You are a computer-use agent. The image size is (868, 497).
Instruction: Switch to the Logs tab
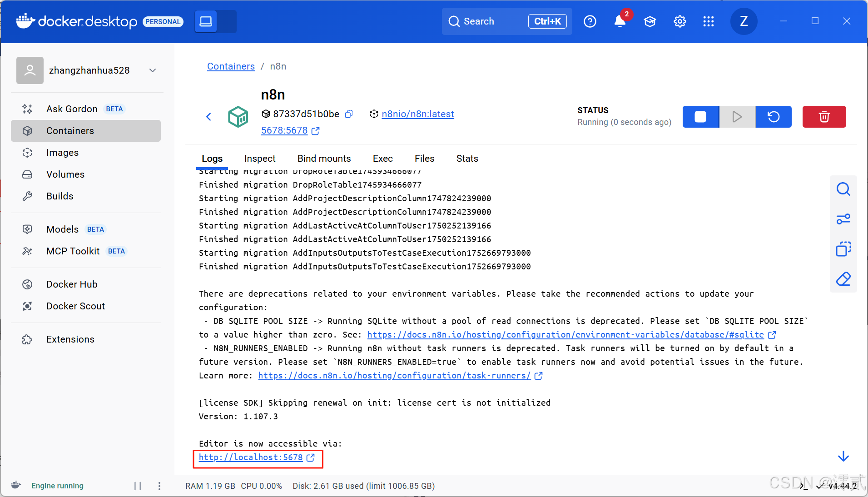point(212,159)
